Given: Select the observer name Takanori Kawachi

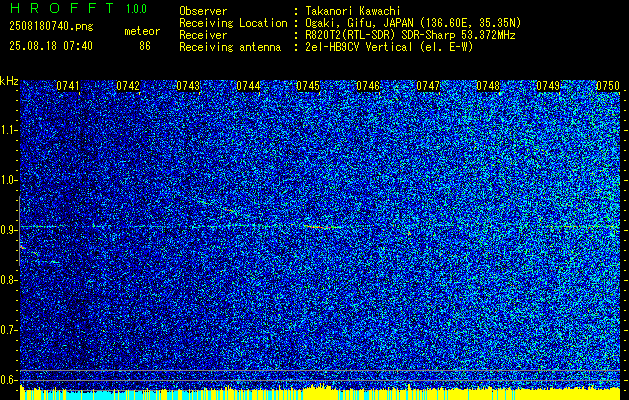Looking at the screenshot, I should point(353,11).
